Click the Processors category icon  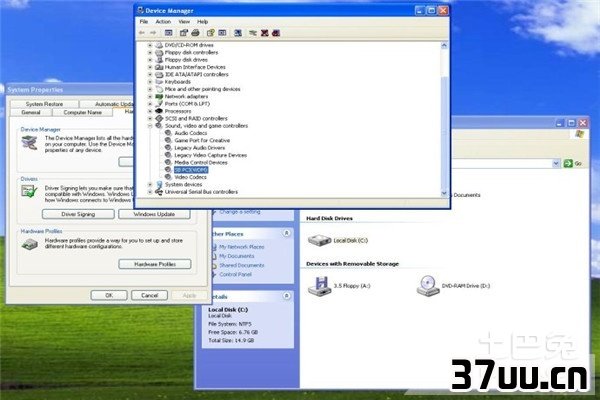(x=159, y=111)
